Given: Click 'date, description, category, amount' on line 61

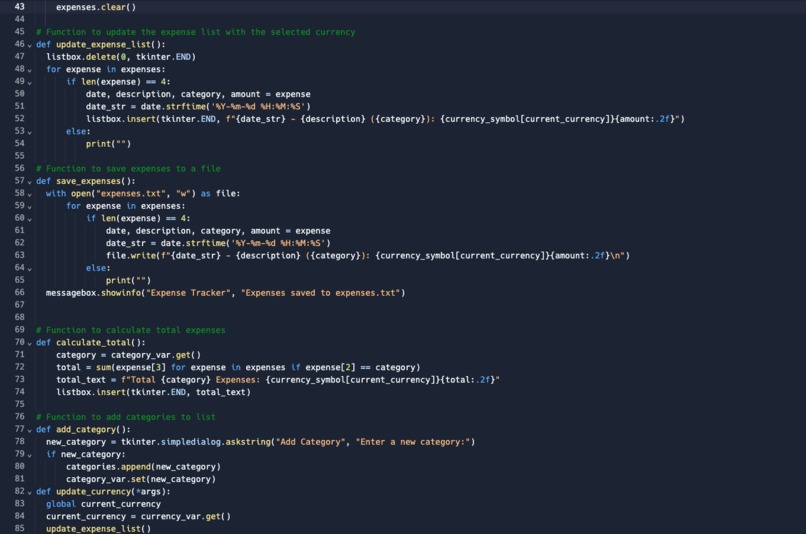Looking at the screenshot, I should pyautogui.click(x=193, y=231).
